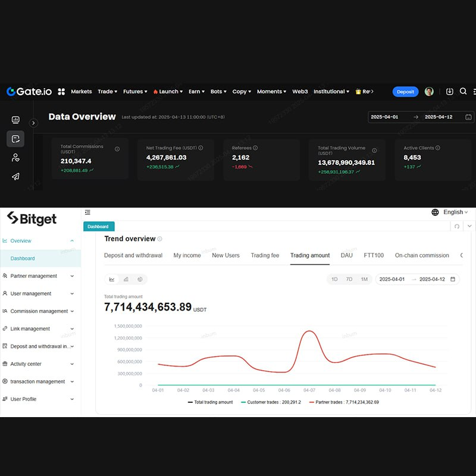Click the blue Deposit button
The image size is (476, 476).
(x=405, y=92)
